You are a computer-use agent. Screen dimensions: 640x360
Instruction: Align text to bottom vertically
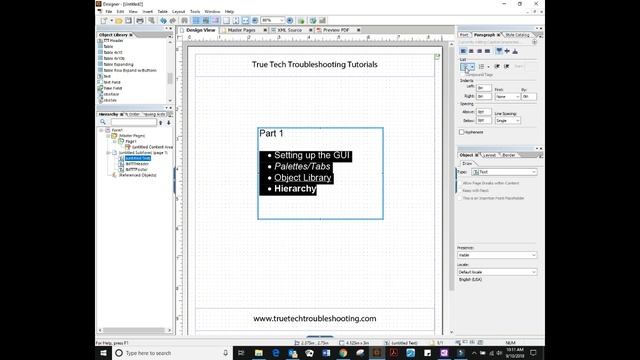tap(515, 51)
